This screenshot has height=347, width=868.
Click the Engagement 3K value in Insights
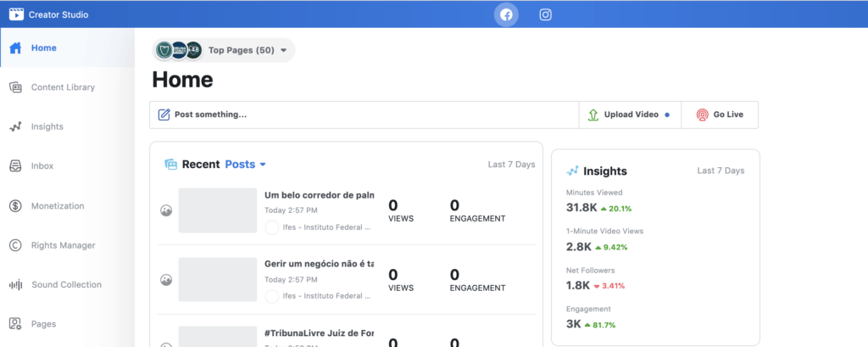[x=574, y=324]
